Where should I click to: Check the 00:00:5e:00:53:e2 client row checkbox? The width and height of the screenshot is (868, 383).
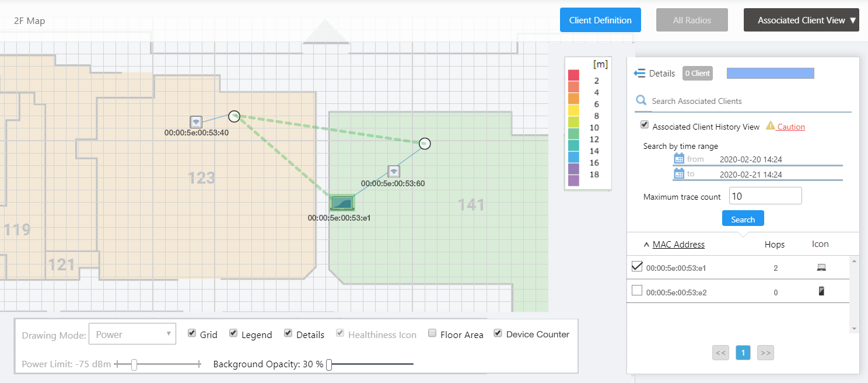637,290
